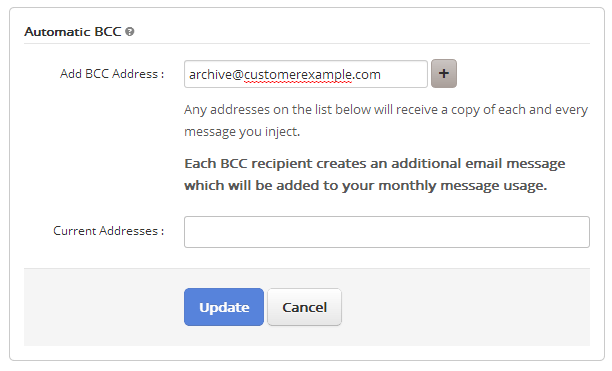Click the 'Current Addresses :' label
Viewport: 612px width, 371px height.
click(x=109, y=231)
